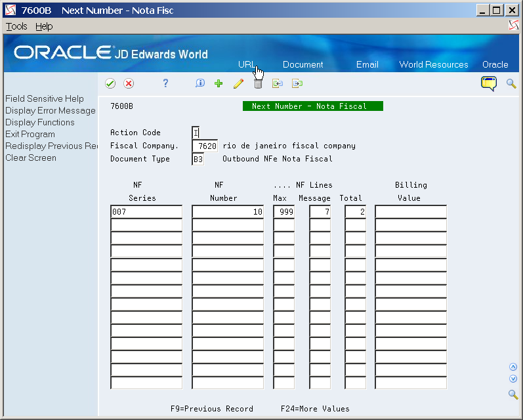Click the pencil Change icon
523x420 pixels.
click(238, 83)
